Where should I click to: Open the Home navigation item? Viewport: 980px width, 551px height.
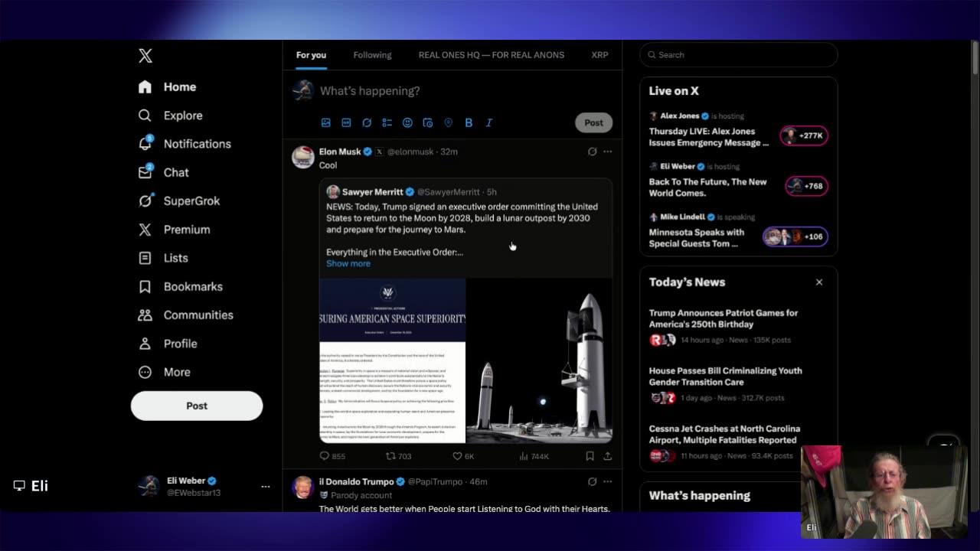pos(167,87)
